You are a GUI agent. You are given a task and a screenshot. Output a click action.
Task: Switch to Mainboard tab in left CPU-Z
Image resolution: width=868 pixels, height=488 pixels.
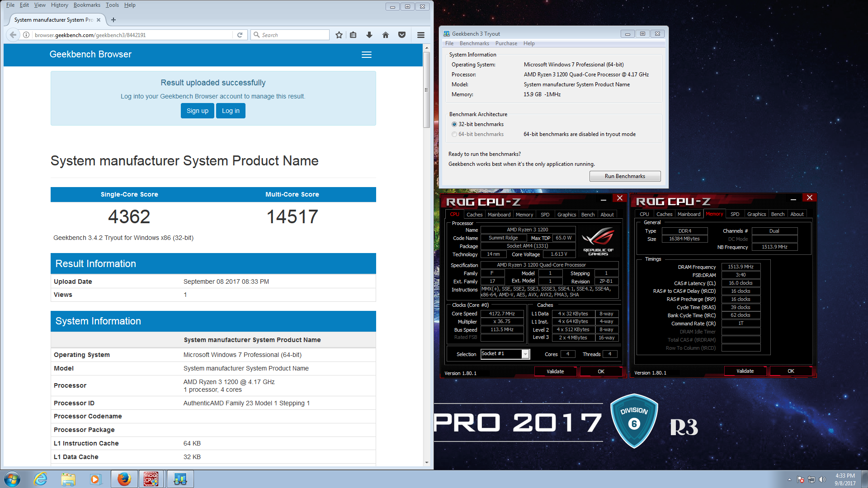tap(499, 215)
